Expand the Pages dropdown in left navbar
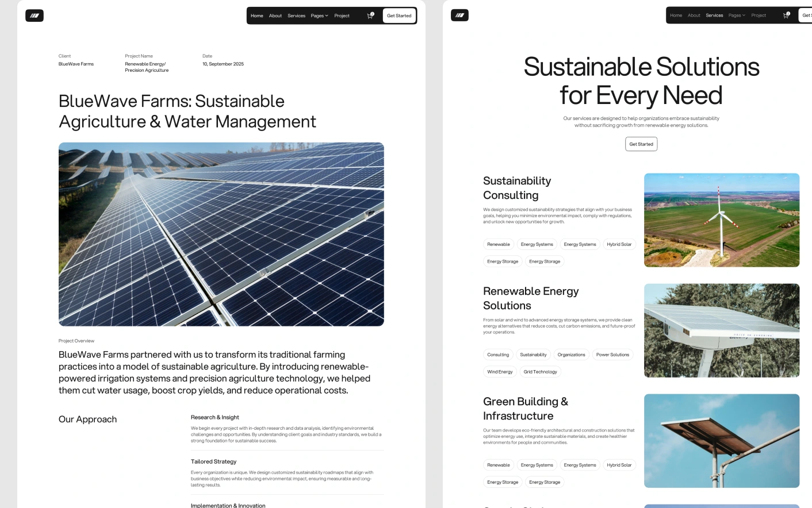The image size is (812, 508). (x=319, y=16)
